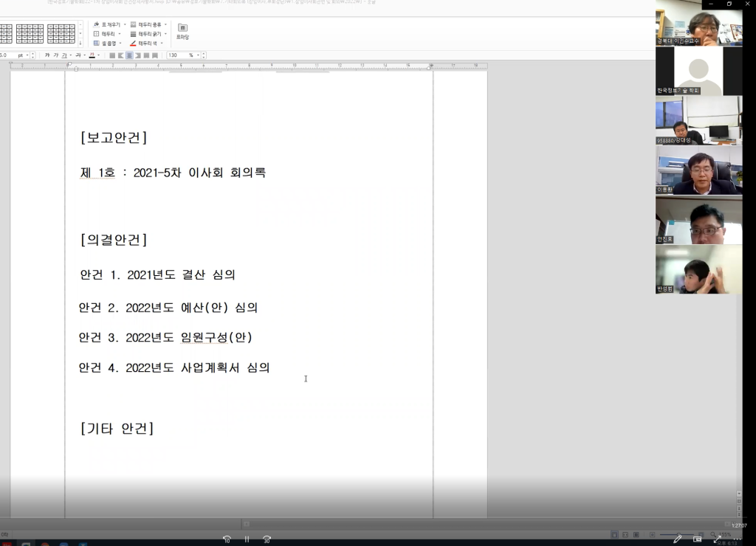The width and height of the screenshot is (756, 546).
Task: Click the 표마당 table styles button
Action: click(x=182, y=31)
